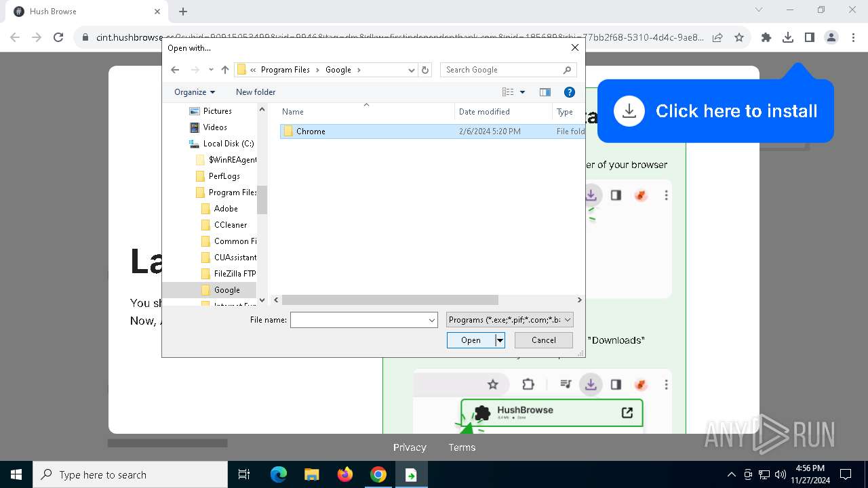
Task: Share this page icon in address bar
Action: [x=717, y=38]
